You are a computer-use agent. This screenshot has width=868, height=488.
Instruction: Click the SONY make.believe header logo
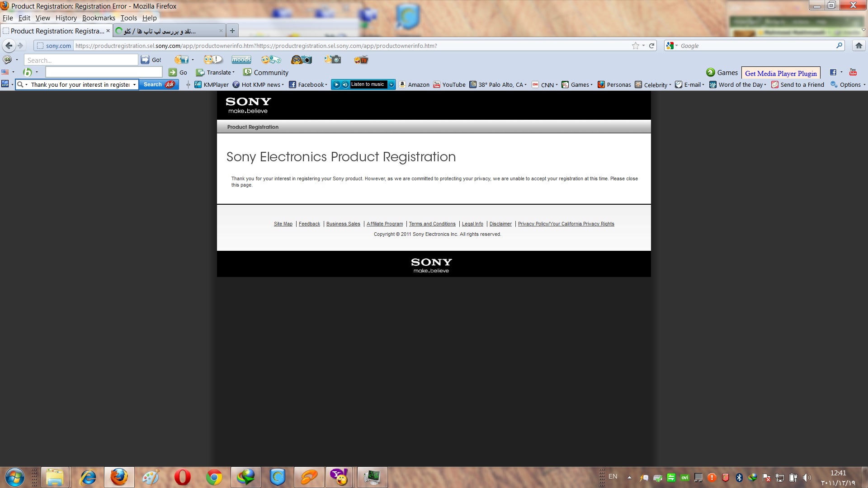pos(248,105)
